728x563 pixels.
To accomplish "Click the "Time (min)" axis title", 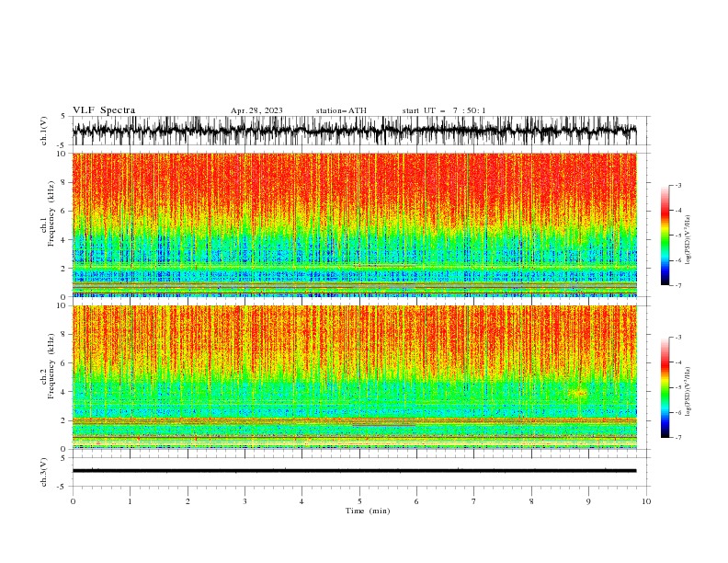I will click(x=368, y=511).
